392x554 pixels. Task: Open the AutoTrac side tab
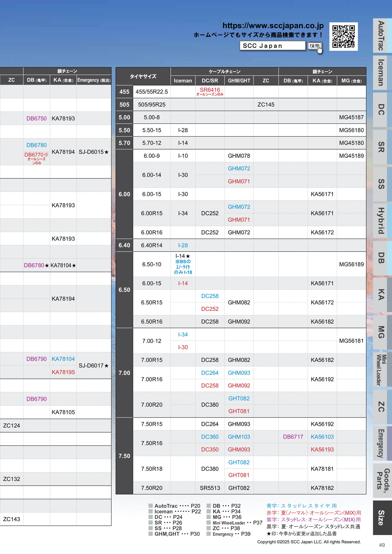tap(382, 35)
